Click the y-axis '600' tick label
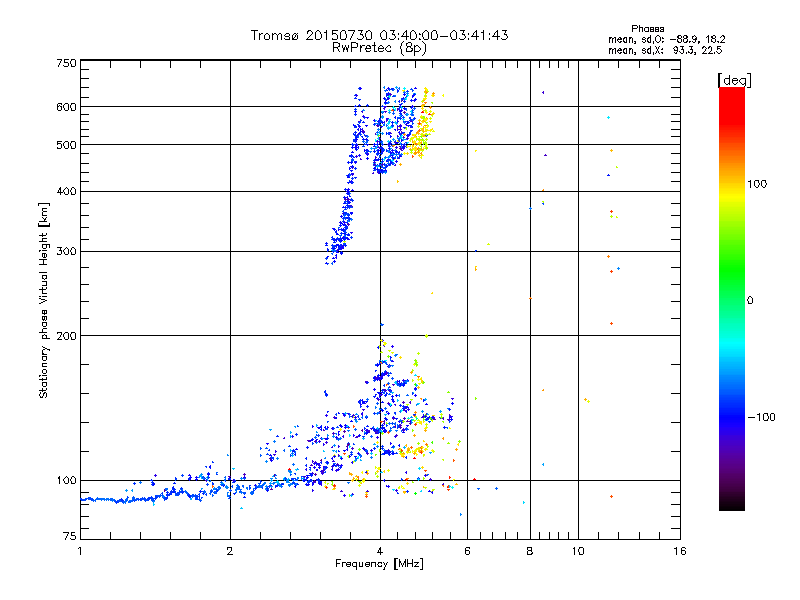Image resolution: width=800 pixels, height=600 pixels. pos(66,107)
